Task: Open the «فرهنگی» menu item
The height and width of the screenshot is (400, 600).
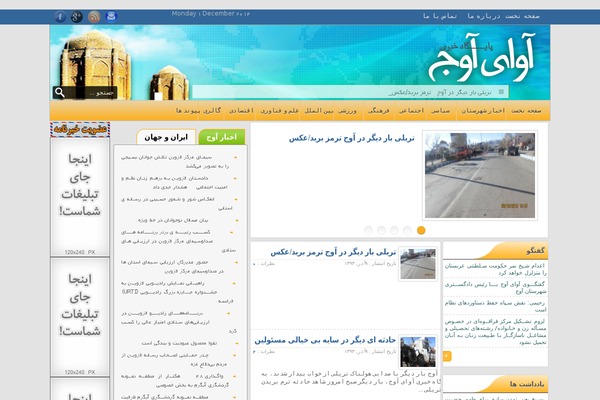Action: pos(378,111)
